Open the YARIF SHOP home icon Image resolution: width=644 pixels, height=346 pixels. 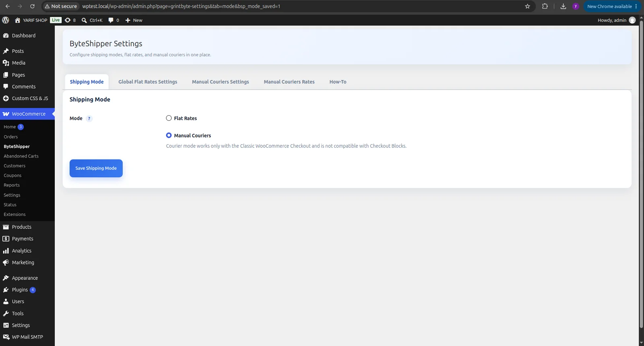(x=17, y=20)
